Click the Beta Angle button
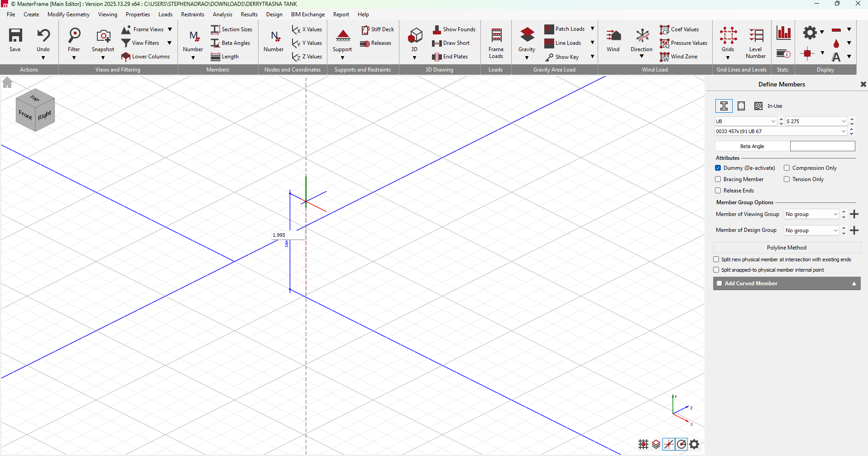 (x=752, y=146)
